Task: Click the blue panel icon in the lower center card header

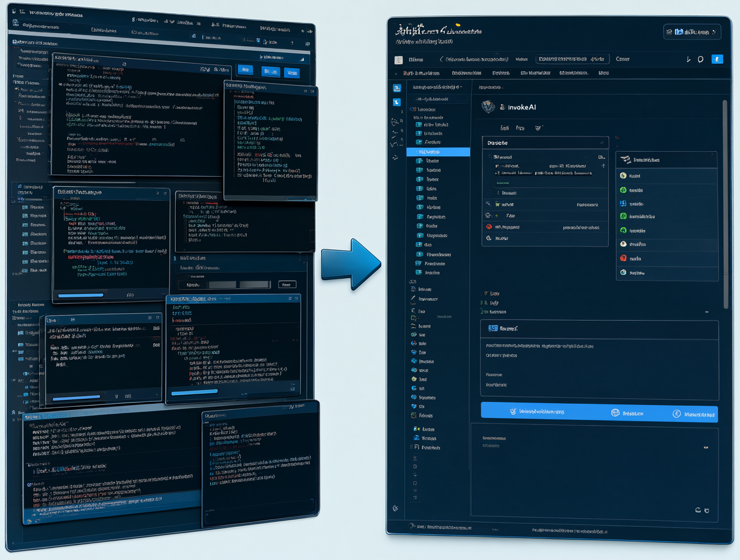Action: pyautogui.click(x=493, y=328)
